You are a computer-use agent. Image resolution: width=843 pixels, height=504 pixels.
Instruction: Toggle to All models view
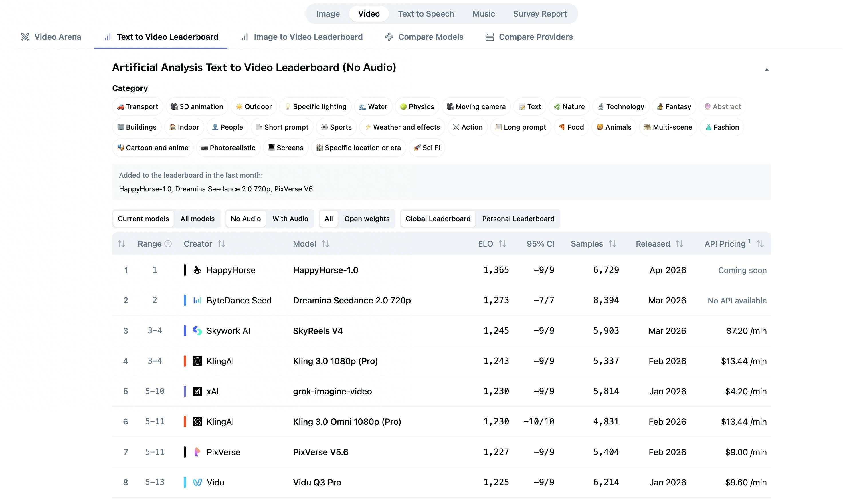click(x=197, y=218)
